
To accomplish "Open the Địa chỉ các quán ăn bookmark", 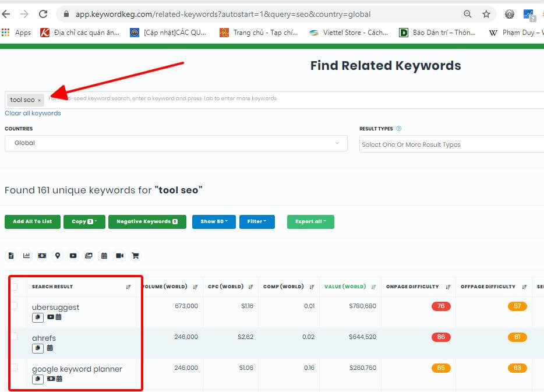I will tap(80, 33).
